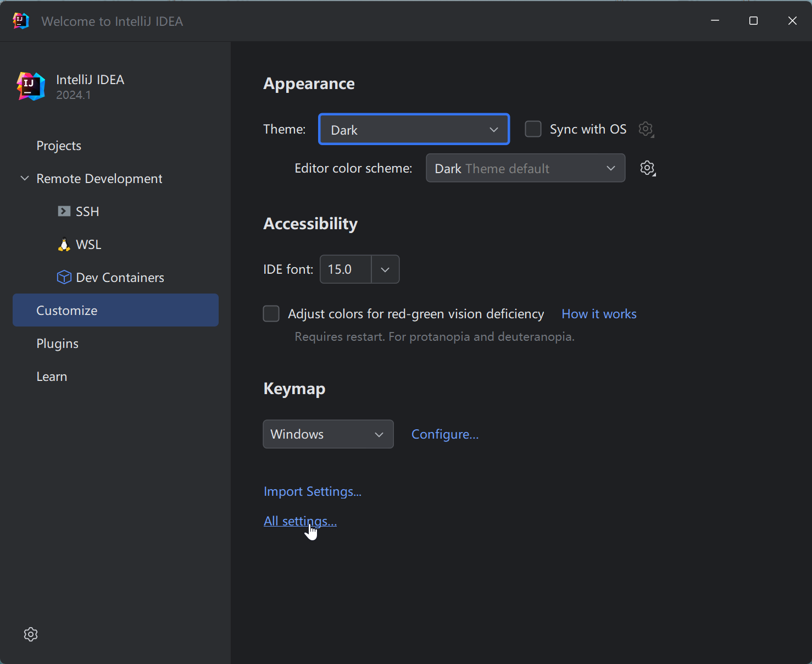Open Sync with OS gear options
This screenshot has width=812, height=664.
[x=646, y=129]
